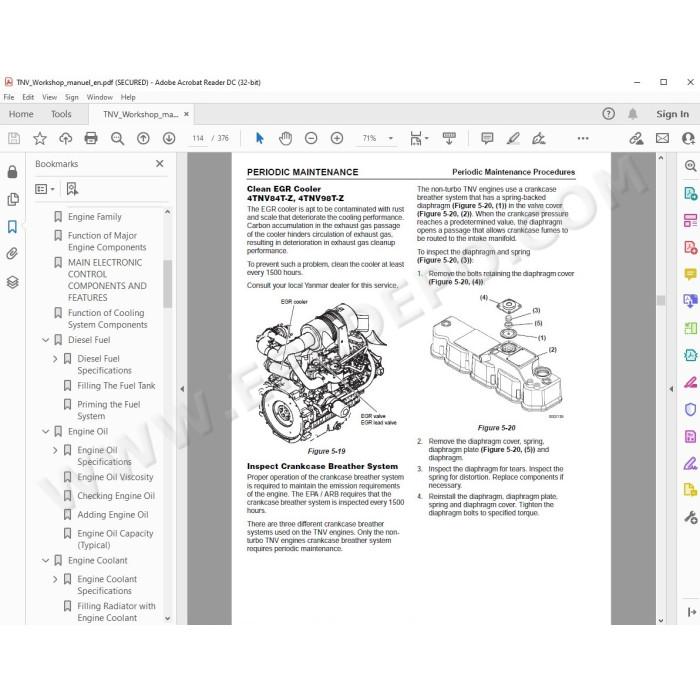Expand Engine Coolant Specifications bookmark
Viewport: 700px width, 700px height.
click(x=55, y=579)
